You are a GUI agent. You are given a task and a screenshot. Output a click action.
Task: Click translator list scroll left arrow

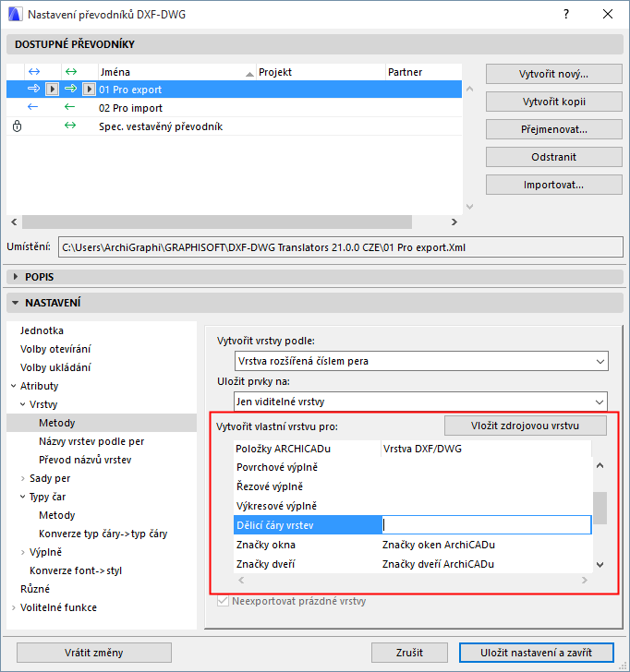14,222
